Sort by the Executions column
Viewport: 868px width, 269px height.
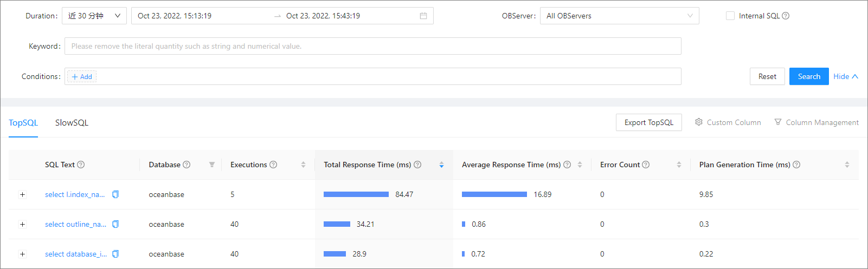303,165
